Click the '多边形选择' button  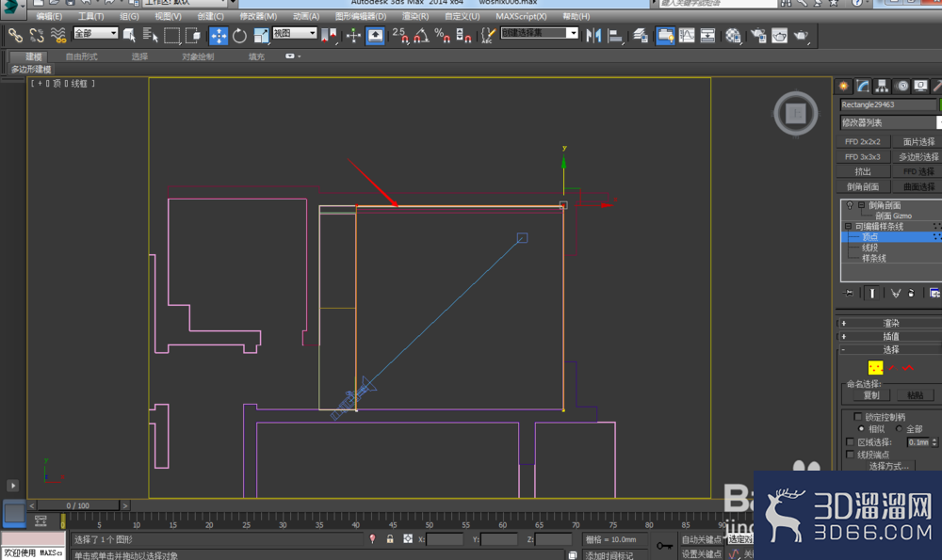pyautogui.click(x=918, y=156)
